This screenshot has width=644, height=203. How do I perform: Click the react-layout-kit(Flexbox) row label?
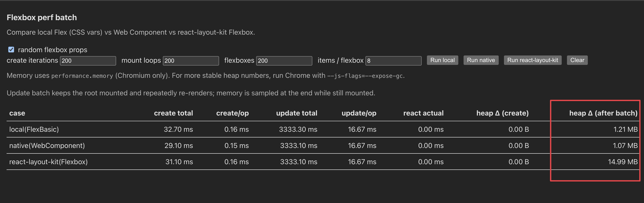[49, 162]
